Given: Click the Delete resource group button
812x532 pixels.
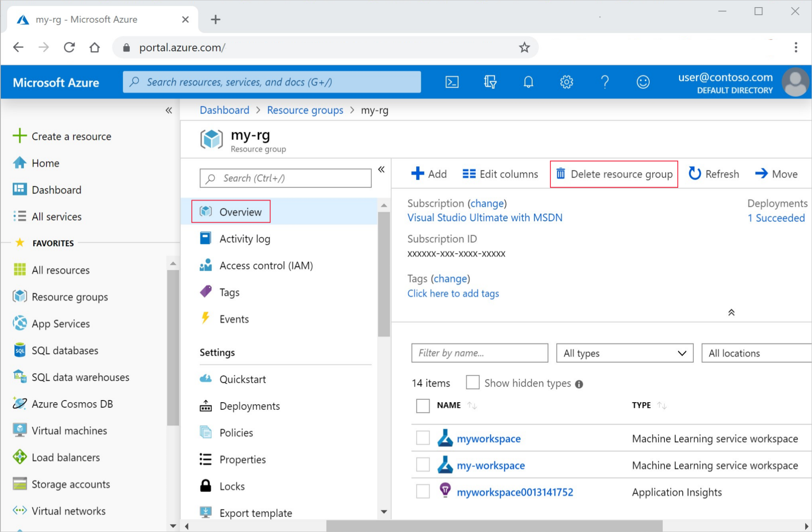Looking at the screenshot, I should coord(614,173).
